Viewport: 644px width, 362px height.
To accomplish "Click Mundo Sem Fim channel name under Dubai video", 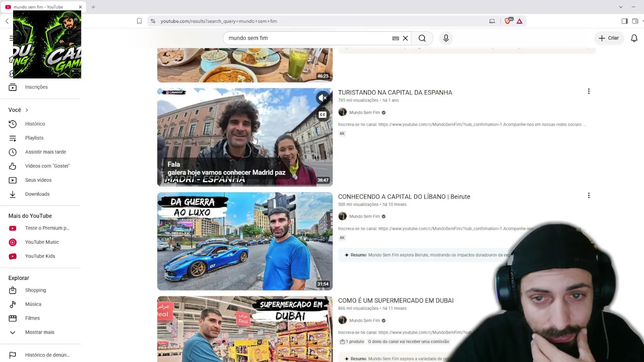I will point(364,321).
